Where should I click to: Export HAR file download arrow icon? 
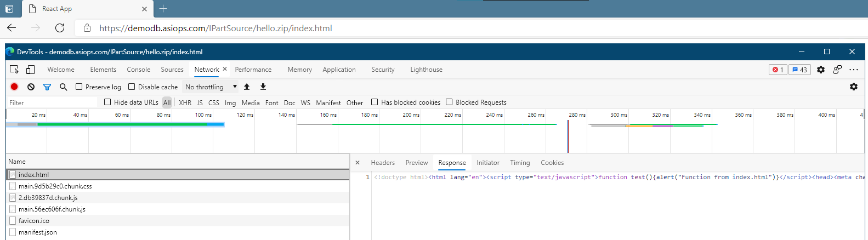pyautogui.click(x=263, y=87)
